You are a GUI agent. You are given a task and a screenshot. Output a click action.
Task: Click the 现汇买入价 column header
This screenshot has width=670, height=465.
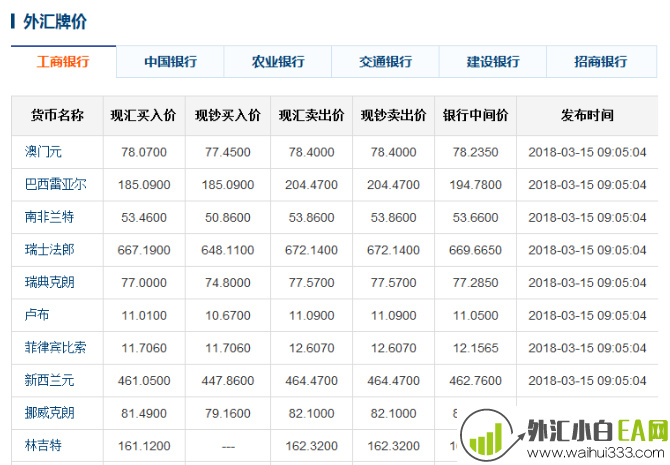click(x=144, y=115)
